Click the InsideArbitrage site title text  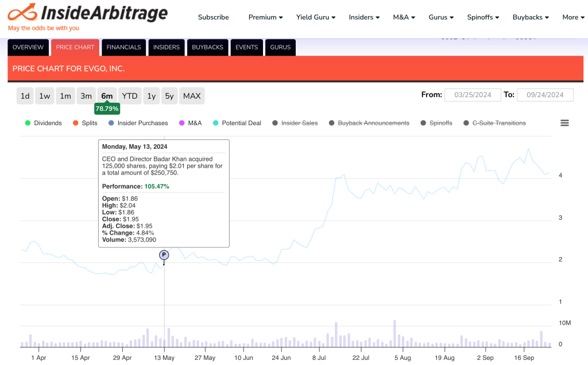point(105,13)
